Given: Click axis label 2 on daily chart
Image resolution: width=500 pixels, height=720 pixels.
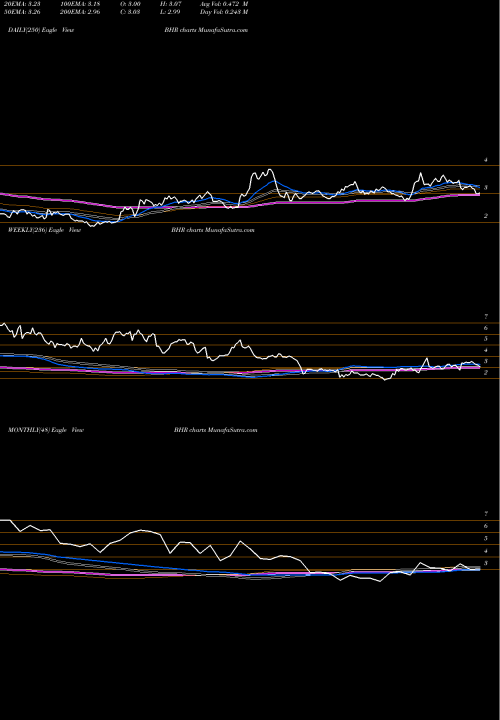Looking at the screenshot, I should (486, 216).
